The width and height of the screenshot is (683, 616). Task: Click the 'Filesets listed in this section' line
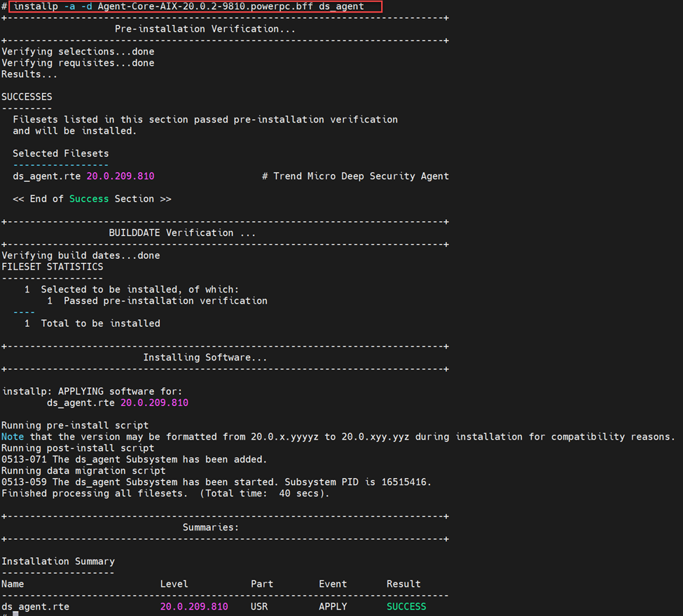pos(205,120)
